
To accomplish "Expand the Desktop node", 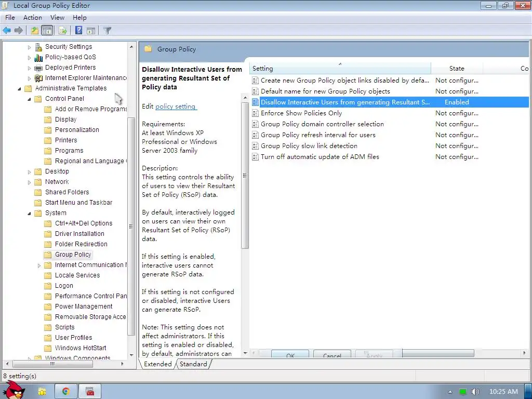I will click(x=29, y=172).
